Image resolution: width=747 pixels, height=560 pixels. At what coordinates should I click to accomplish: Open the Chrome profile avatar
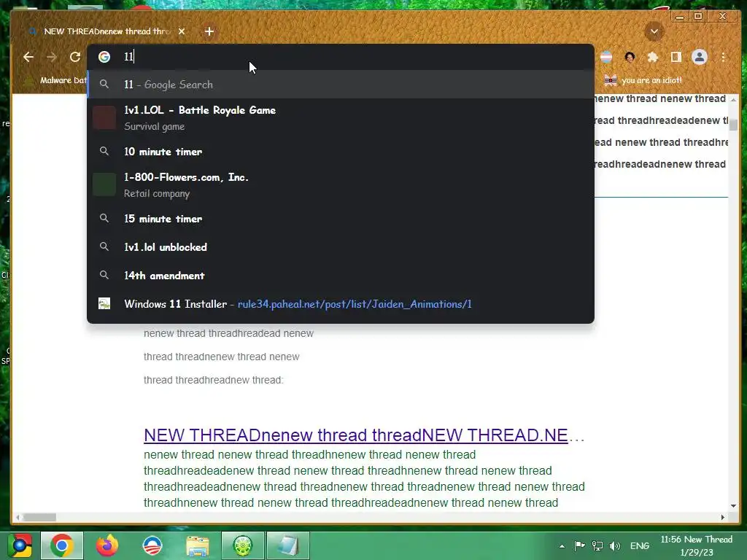click(x=700, y=57)
